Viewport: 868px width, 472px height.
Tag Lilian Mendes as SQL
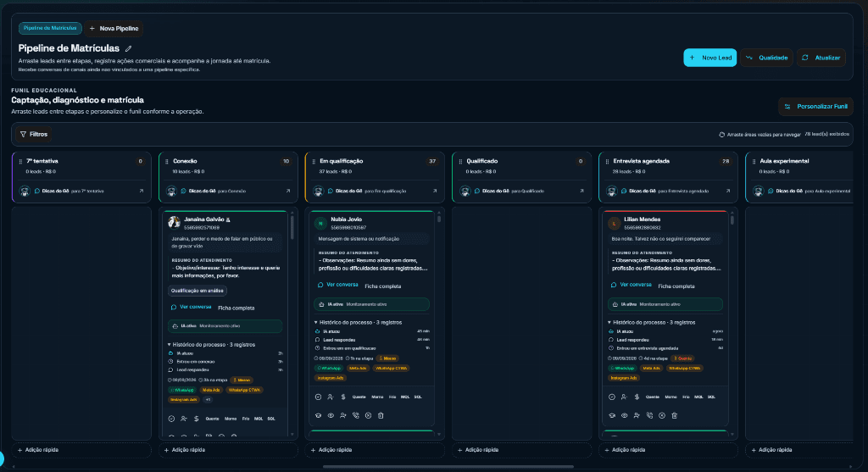coord(711,397)
